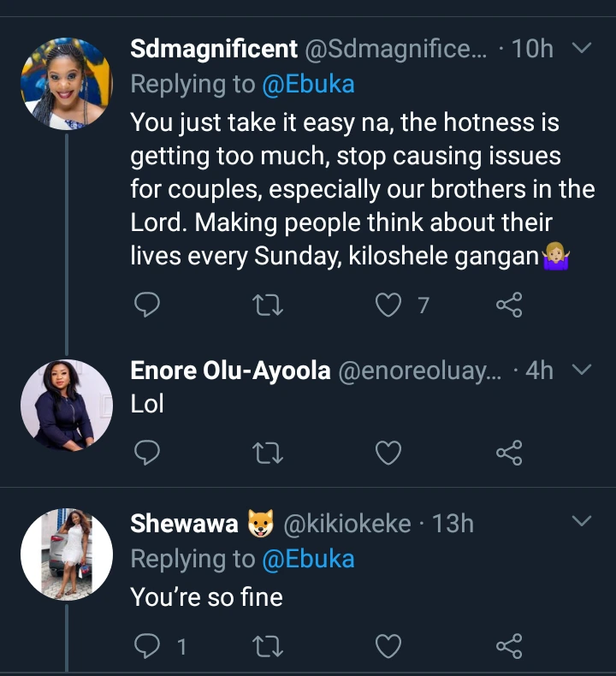Screen dimensions: 616x676
Task: Like Shewawa's "You're so fine" tweet
Action: click(389, 646)
